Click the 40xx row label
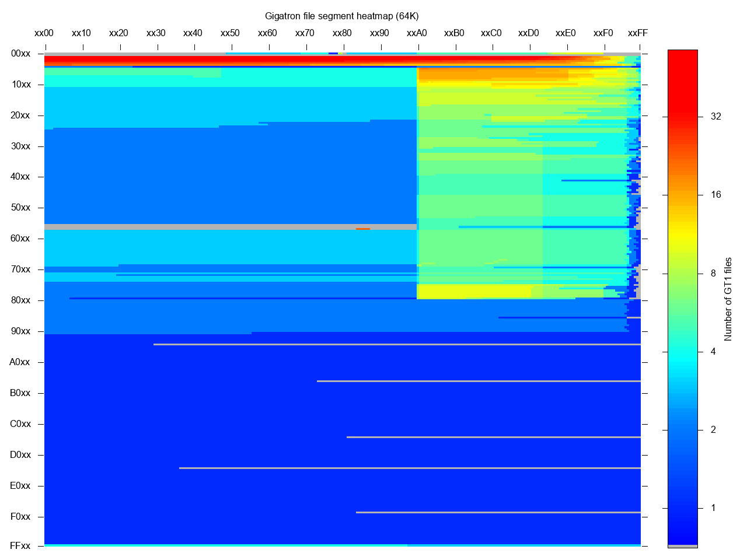This screenshot has height=560, width=747. pyautogui.click(x=21, y=177)
